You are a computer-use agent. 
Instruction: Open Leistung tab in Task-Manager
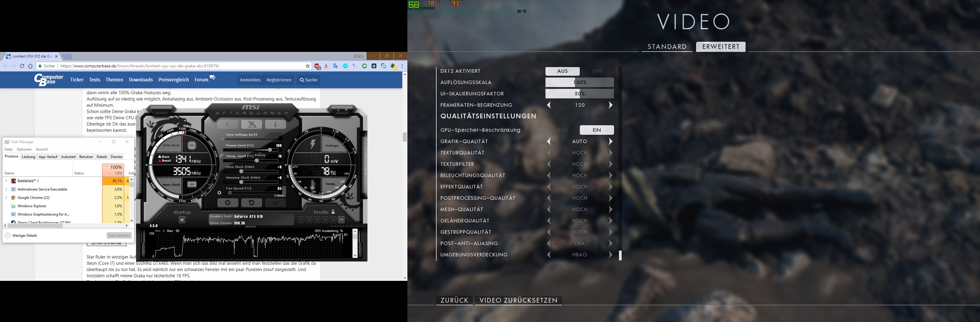(28, 157)
